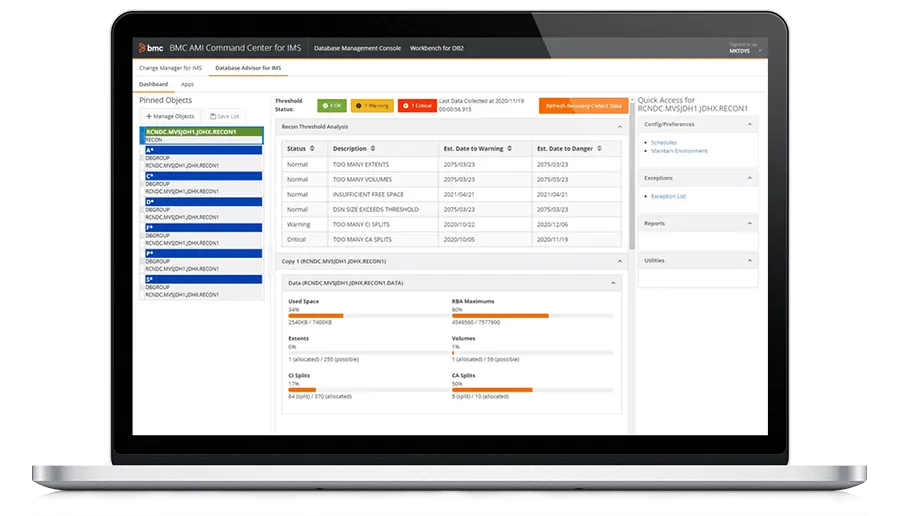Select pinned object RCNDC.MVSJDH1.JDHX.RECON1
The height and width of the screenshot is (516, 900).
pyautogui.click(x=201, y=135)
